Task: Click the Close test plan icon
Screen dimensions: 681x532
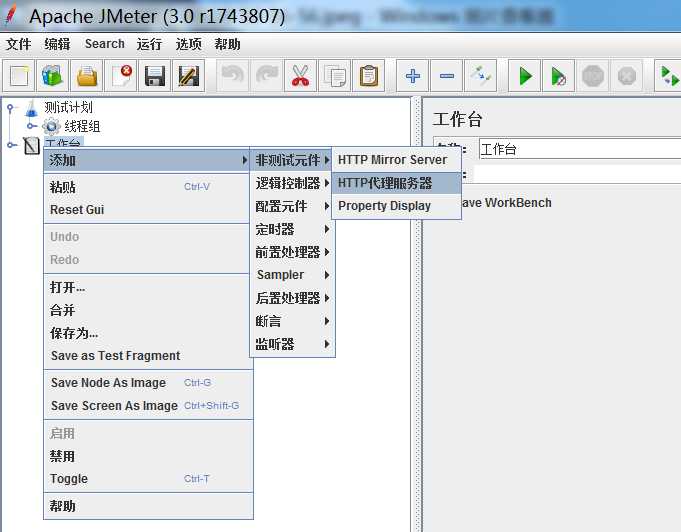Action: point(121,76)
